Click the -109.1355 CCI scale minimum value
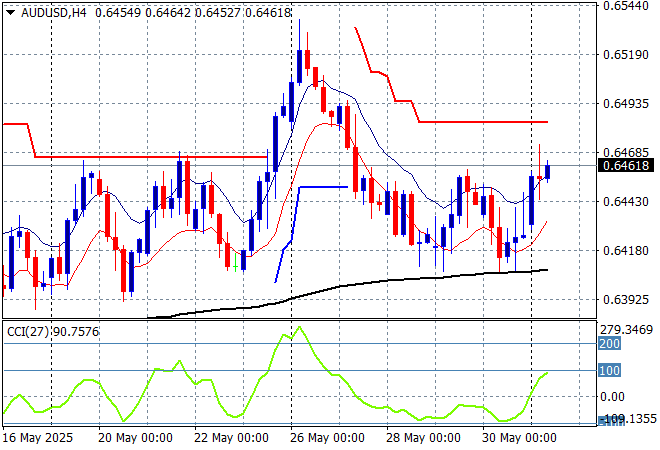 pyautogui.click(x=626, y=420)
